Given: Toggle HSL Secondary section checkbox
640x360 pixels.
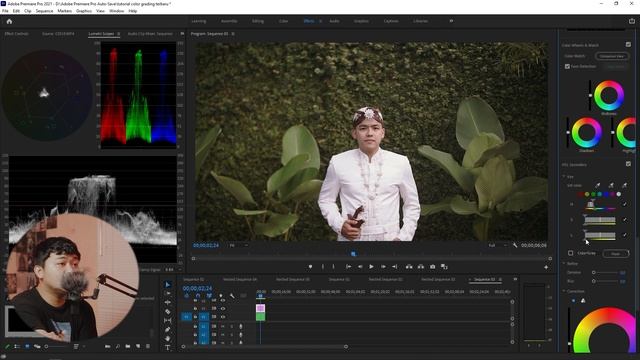Looking at the screenshot, I should coord(628,164).
